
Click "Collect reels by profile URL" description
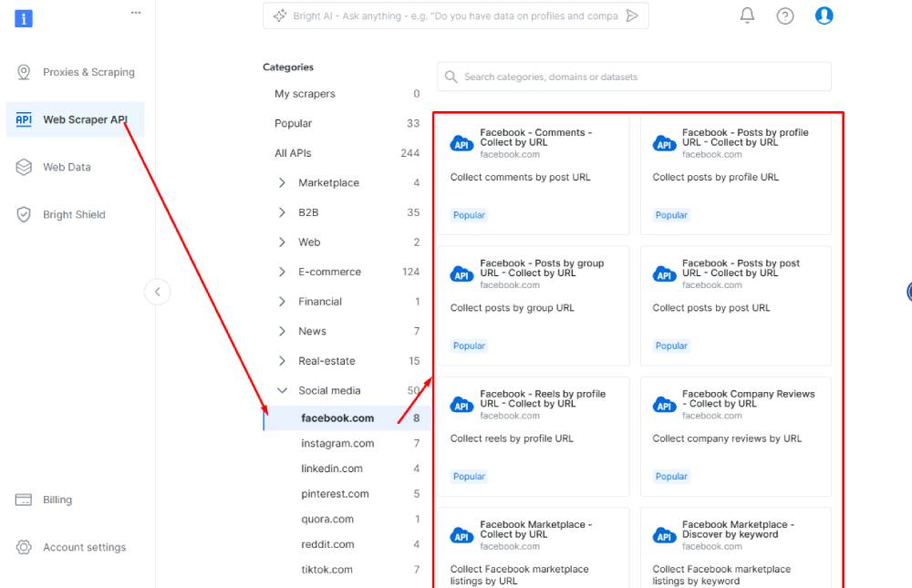pyautogui.click(x=512, y=438)
